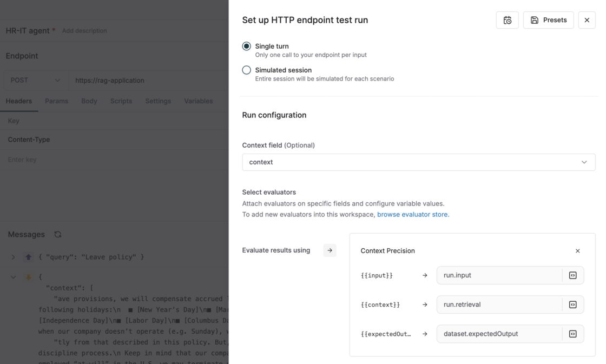Open the Context field dropdown
The image size is (606, 364).
418,162
